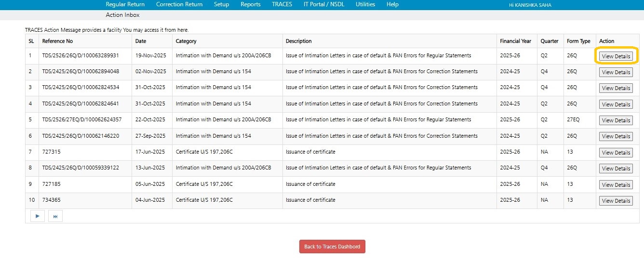
Task: Click Back to Traces Dashbord button
Action: 332,247
